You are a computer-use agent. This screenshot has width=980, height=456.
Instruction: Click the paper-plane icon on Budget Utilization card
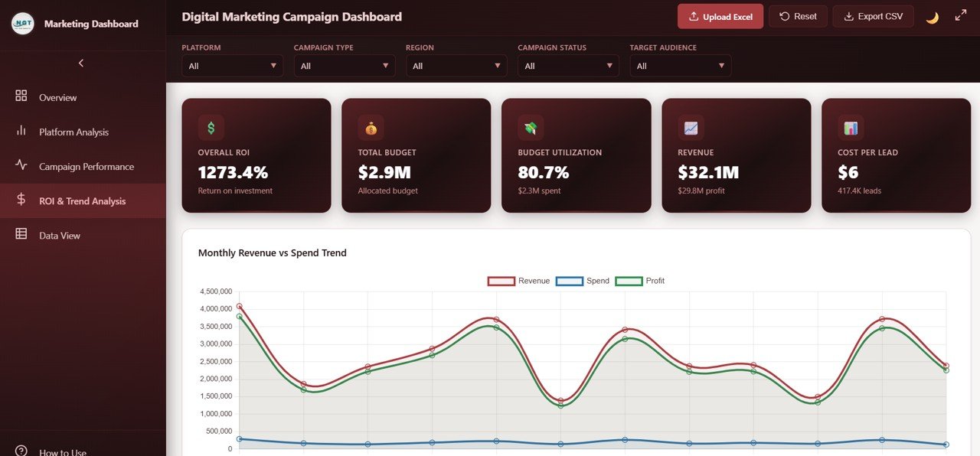pyautogui.click(x=531, y=127)
